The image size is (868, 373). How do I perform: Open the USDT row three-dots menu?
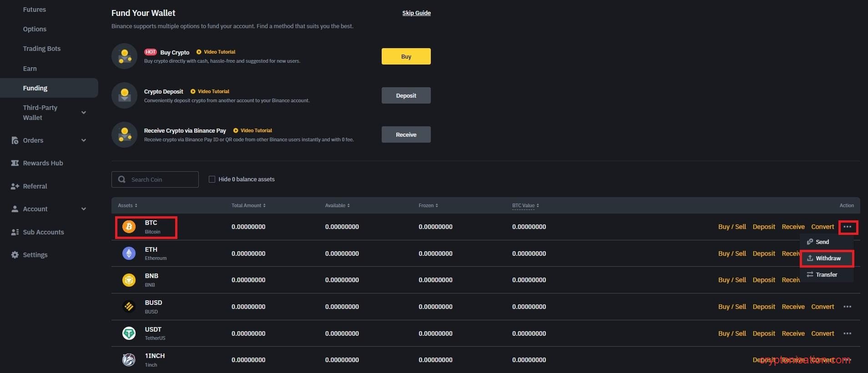pyautogui.click(x=847, y=333)
